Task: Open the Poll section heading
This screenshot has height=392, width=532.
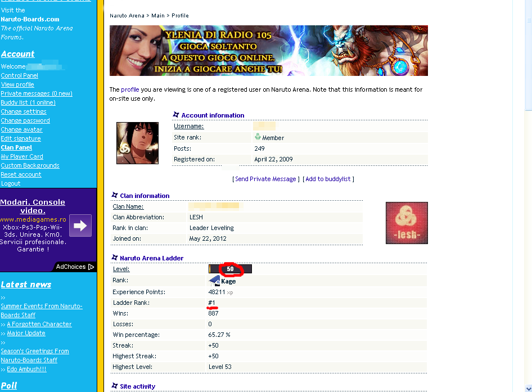Action: point(9,386)
